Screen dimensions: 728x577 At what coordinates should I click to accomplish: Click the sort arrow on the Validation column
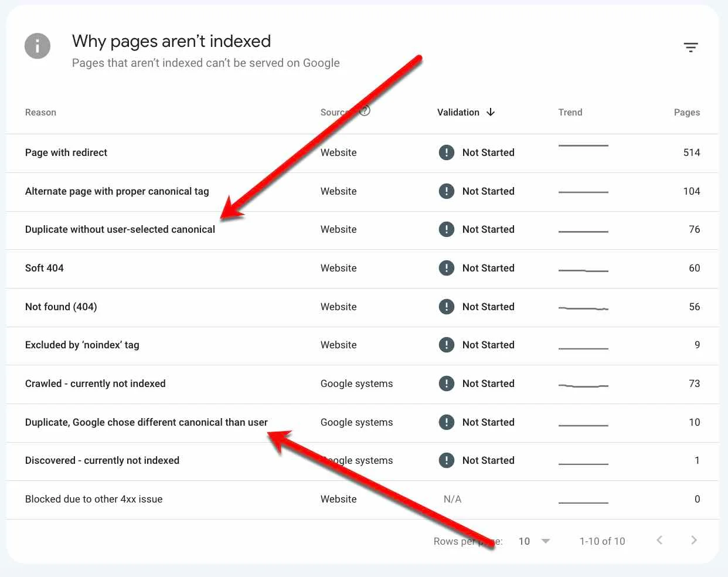click(x=491, y=112)
